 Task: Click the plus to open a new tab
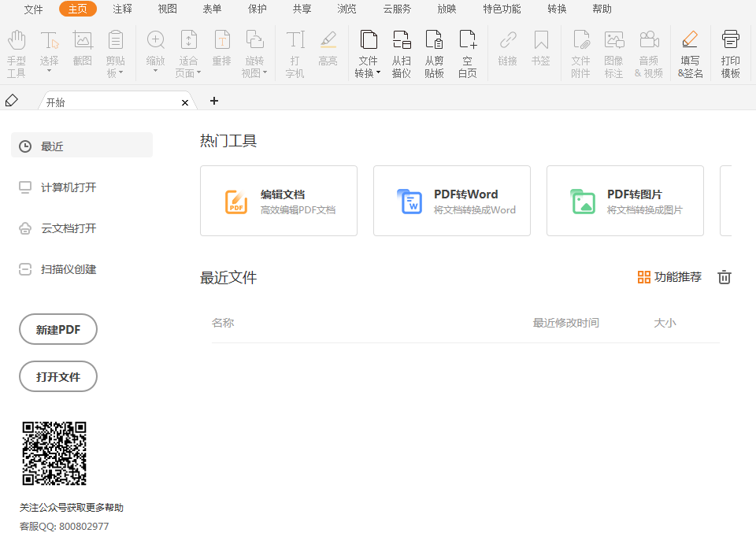pyautogui.click(x=213, y=101)
